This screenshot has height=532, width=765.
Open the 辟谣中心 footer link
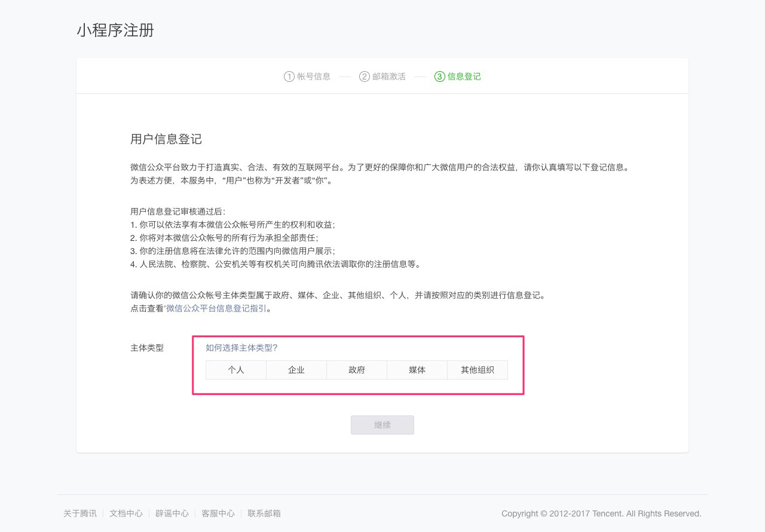click(x=172, y=513)
